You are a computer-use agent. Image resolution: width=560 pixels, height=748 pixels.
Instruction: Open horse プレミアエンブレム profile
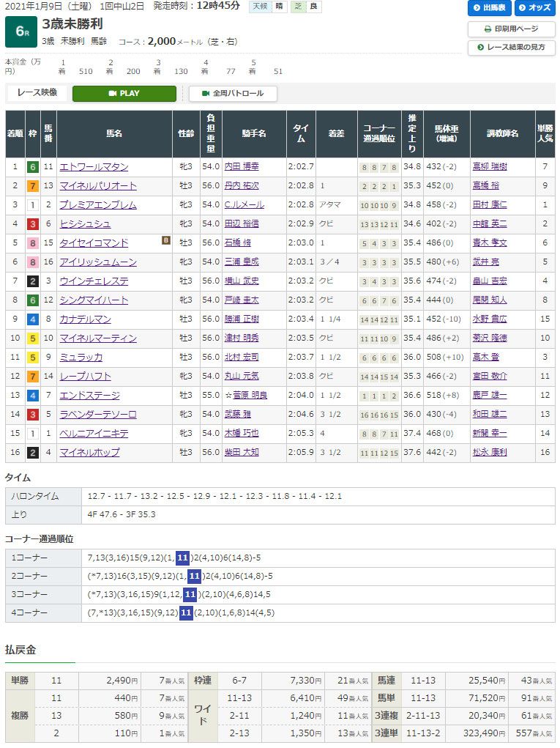pos(98,205)
